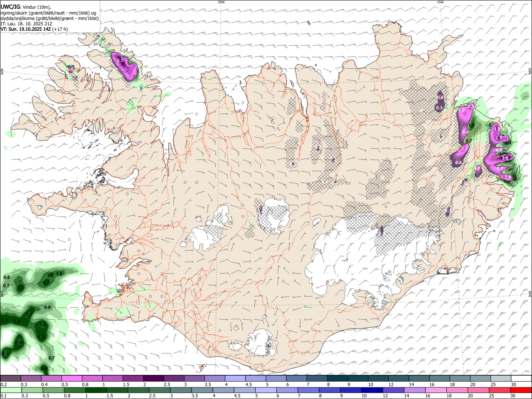Click the 'VT: Sun. 19.10.2025 14Z' valid time
This screenshot has width=532, height=399.
tap(26, 29)
